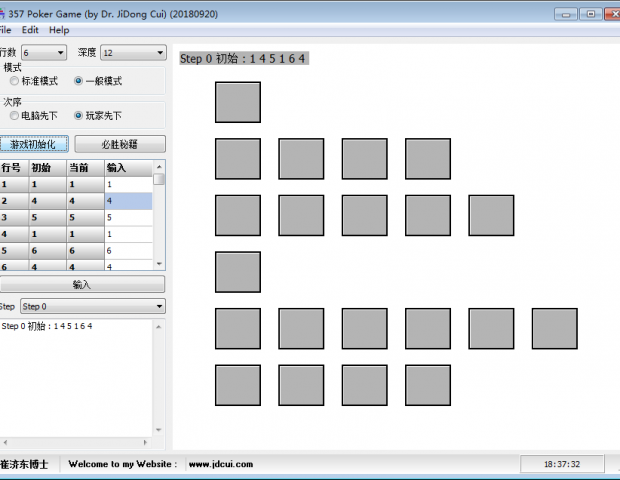The image size is (620, 480).
Task: Open the Help menu
Action: tap(59, 30)
